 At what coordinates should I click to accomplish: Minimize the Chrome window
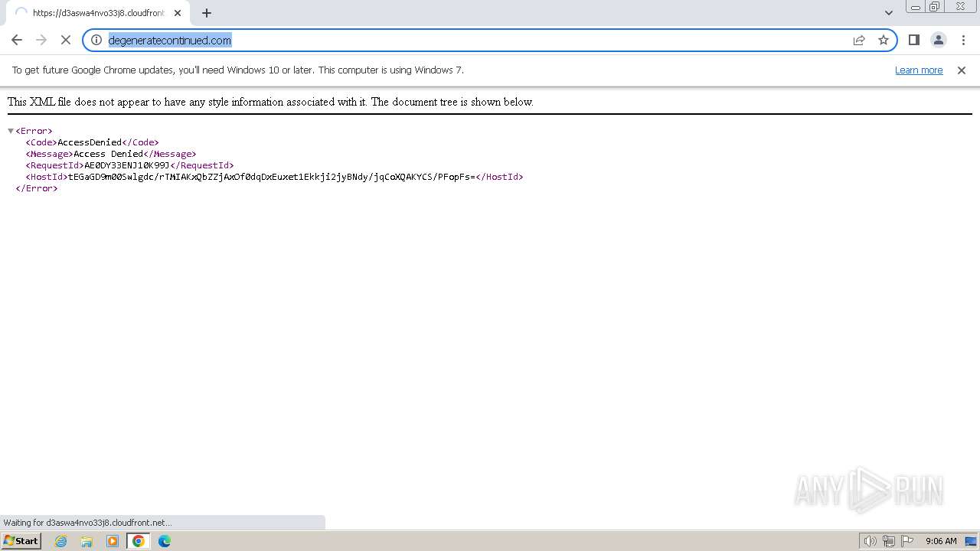915,7
